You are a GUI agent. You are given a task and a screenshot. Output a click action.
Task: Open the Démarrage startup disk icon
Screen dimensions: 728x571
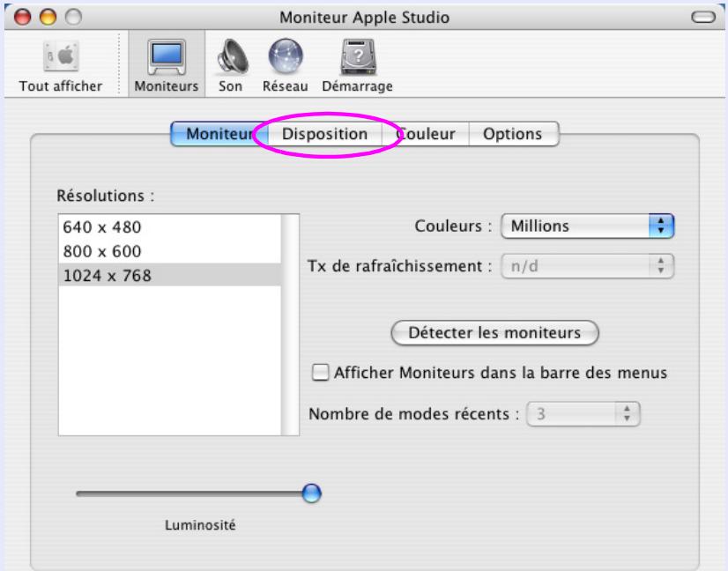pos(358,66)
